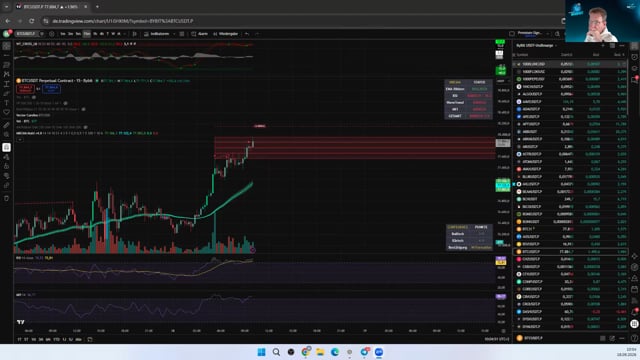Image resolution: width=640 pixels, height=360 pixels.
Task: Click the quick search magnifier in top toolbar
Action: point(557,34)
